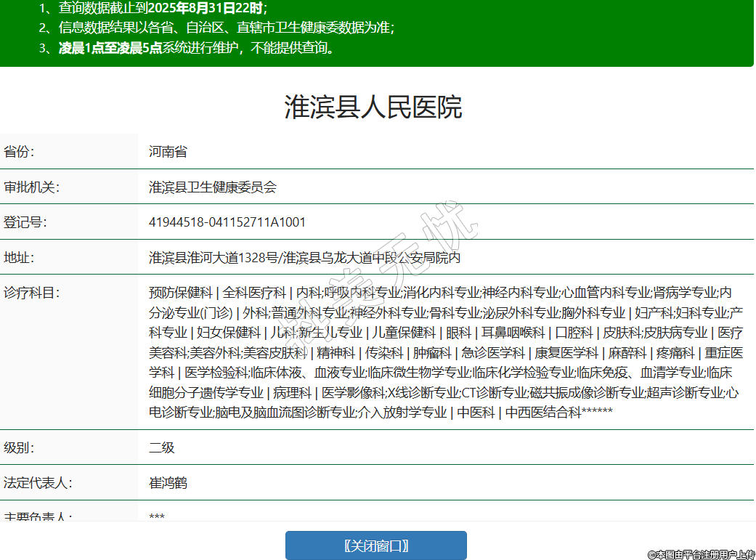Viewport: 756px width, 560px height.
Task: Click the 关闭窗口 button
Action: point(375,545)
